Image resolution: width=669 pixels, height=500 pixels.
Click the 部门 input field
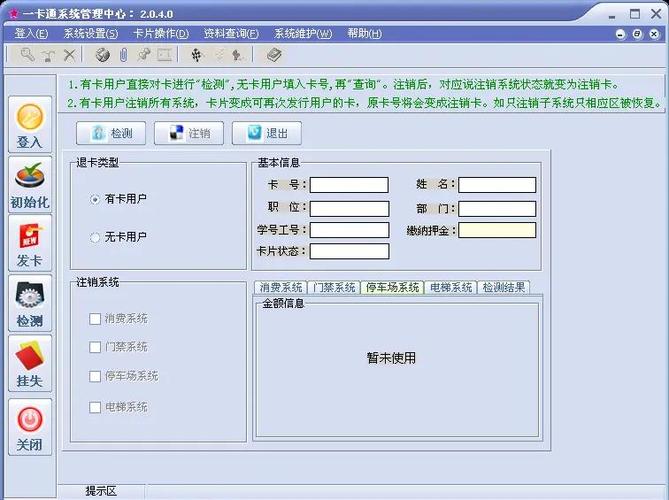pyautogui.click(x=497, y=209)
